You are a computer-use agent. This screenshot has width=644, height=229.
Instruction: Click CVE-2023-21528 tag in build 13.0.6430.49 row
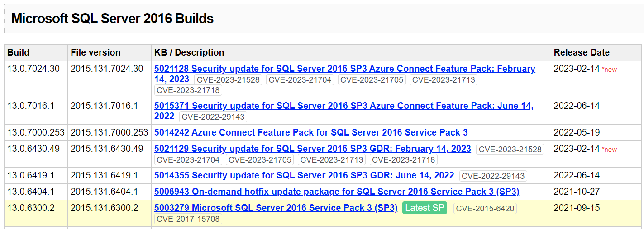tap(510, 150)
